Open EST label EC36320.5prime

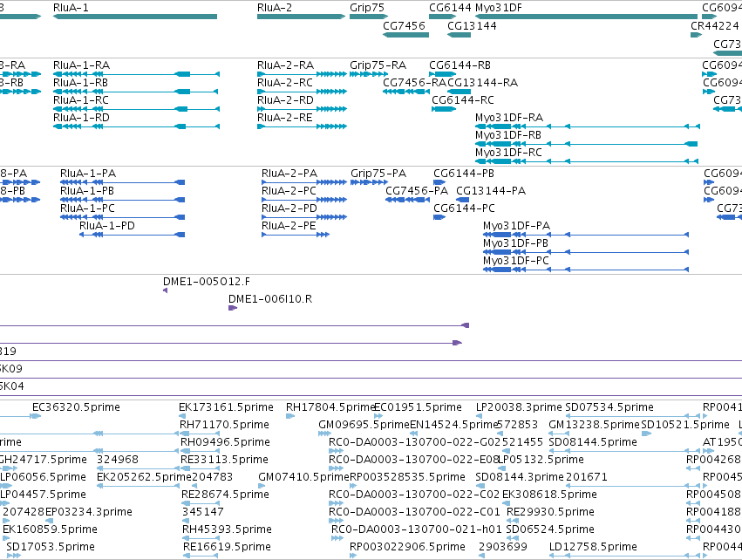(x=76, y=407)
